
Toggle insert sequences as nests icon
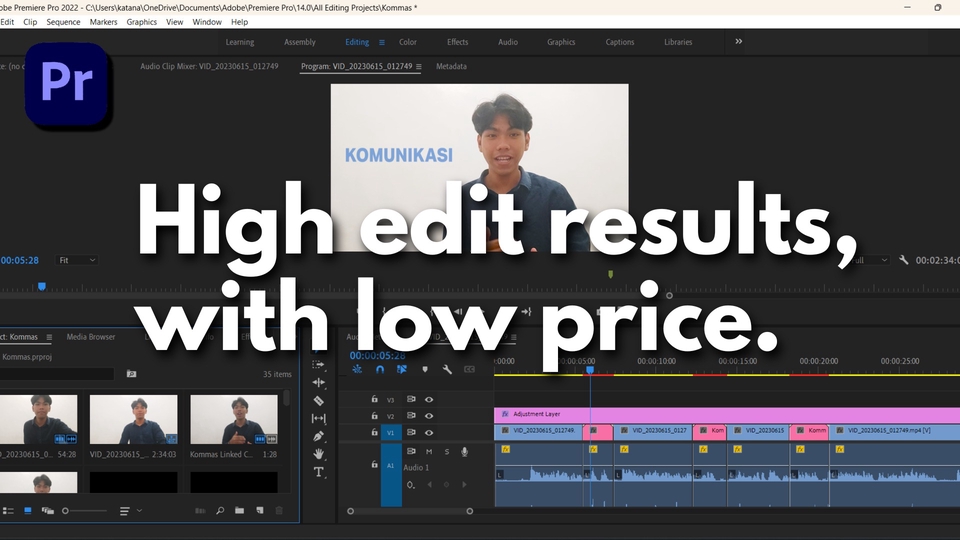pyautogui.click(x=357, y=369)
